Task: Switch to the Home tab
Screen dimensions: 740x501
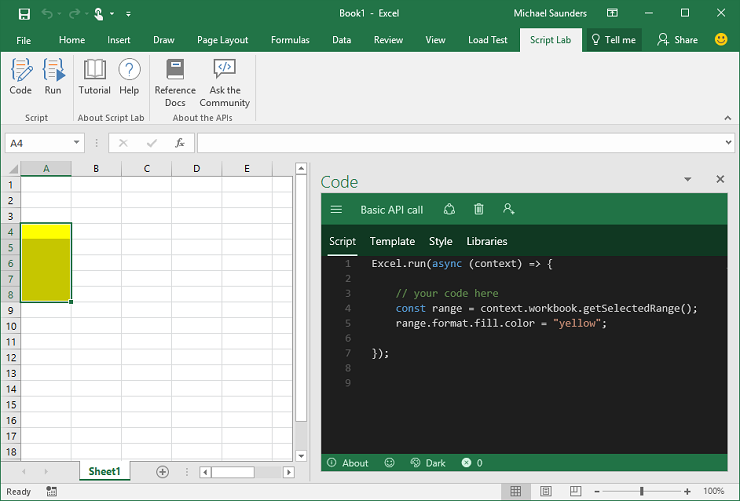Action: (x=72, y=40)
